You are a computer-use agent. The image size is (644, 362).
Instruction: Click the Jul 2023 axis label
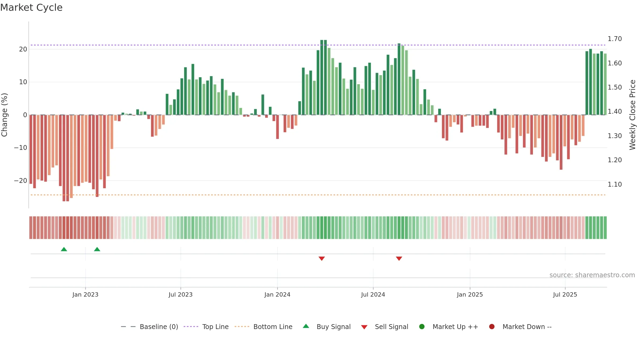(181, 295)
